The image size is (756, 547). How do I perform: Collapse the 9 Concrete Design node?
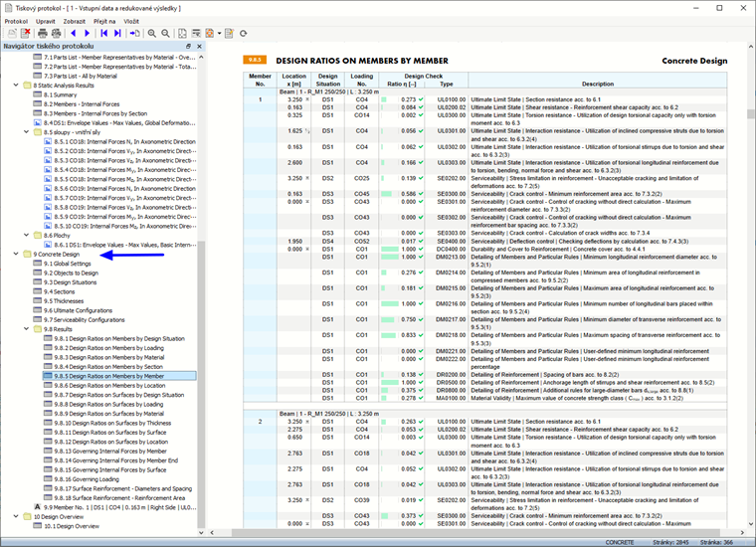[16, 254]
